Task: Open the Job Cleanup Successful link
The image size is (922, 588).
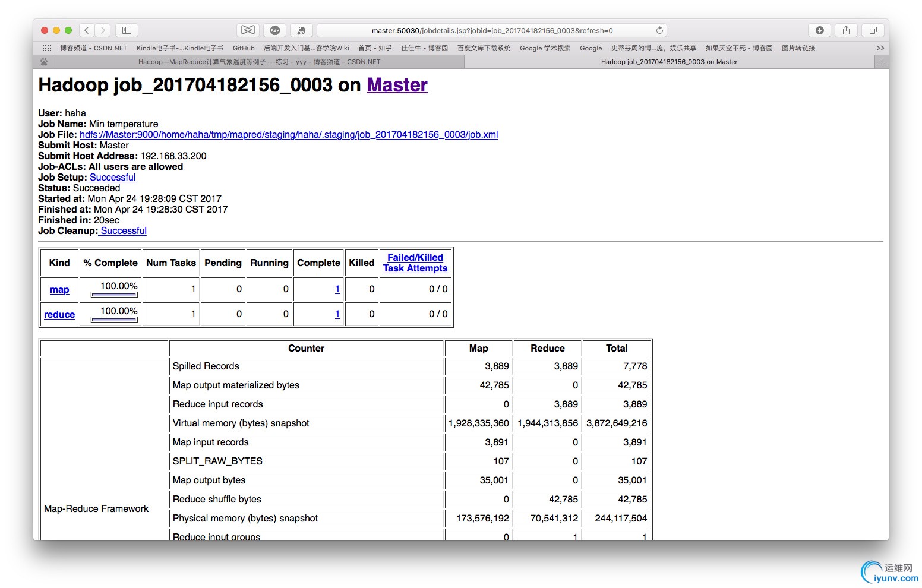Action: pos(124,231)
